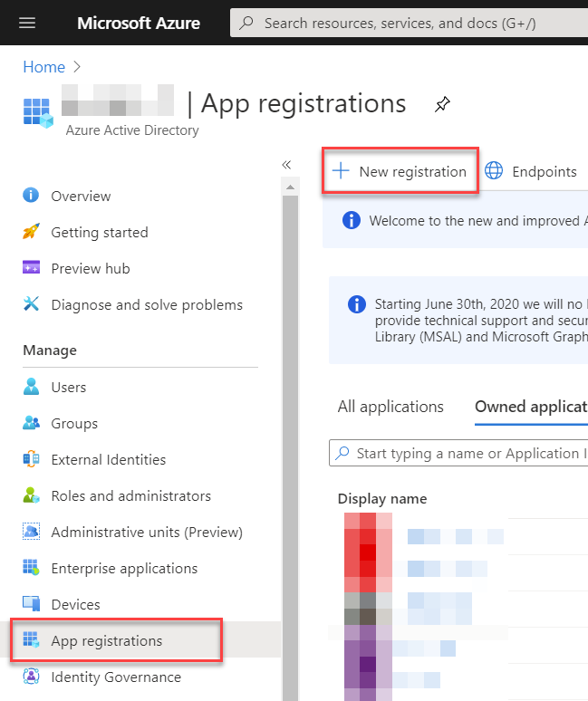Image resolution: width=588 pixels, height=701 pixels.
Task: Open Endpoints
Action: point(531,171)
